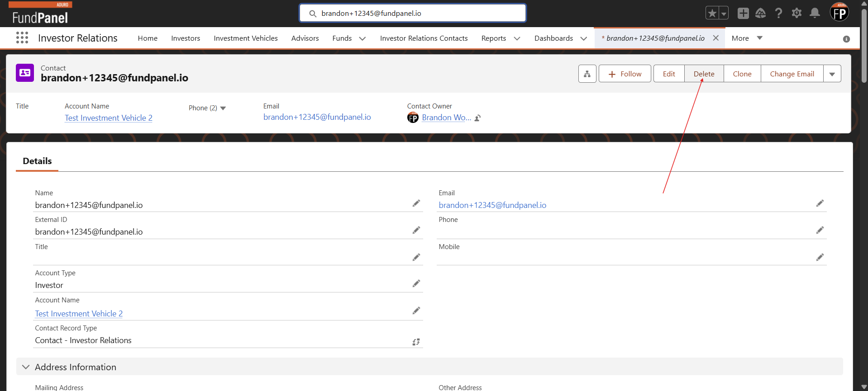Image resolution: width=868 pixels, height=391 pixels.
Task: Open the Reports tab
Action: (x=493, y=38)
